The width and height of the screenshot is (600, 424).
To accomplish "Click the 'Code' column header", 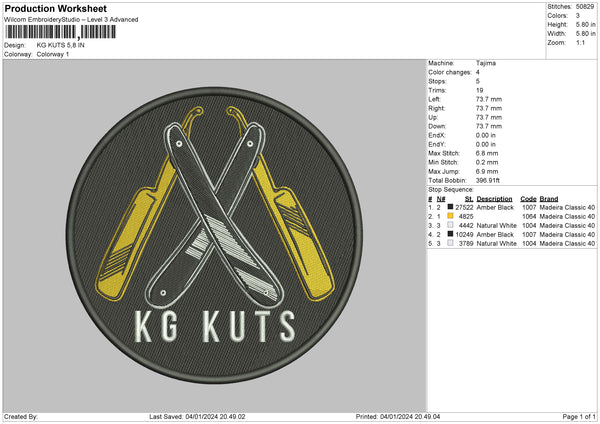I will click(x=528, y=199).
